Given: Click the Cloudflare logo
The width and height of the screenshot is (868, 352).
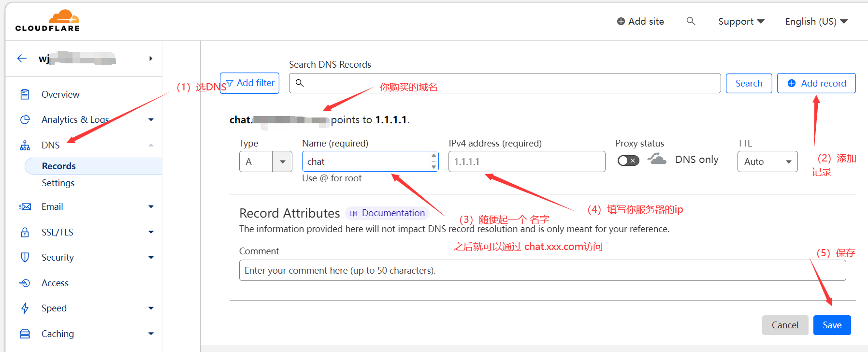Looking at the screenshot, I should pyautogui.click(x=47, y=21).
